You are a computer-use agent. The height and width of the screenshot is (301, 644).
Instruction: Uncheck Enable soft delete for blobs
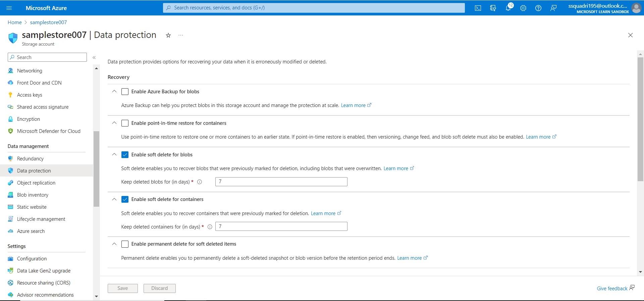(125, 155)
